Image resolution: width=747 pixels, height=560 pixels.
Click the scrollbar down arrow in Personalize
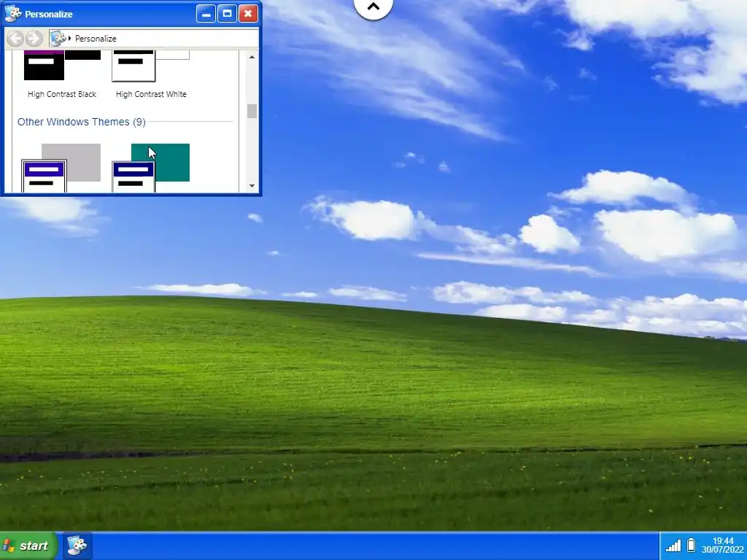pos(252,186)
